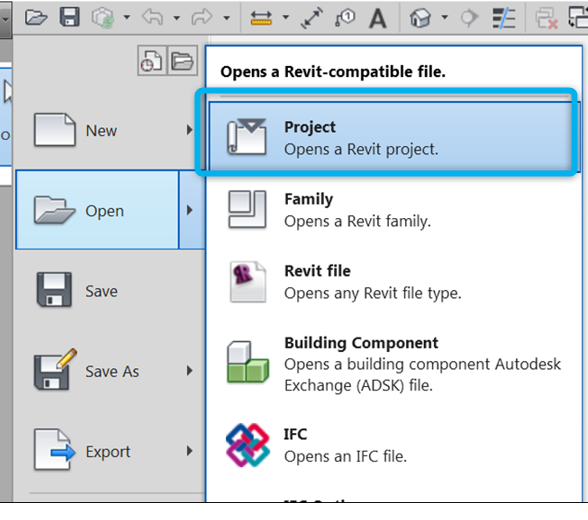588x520 pixels.
Task: Click the Save floppy disk toolbar icon
Action: 70,17
